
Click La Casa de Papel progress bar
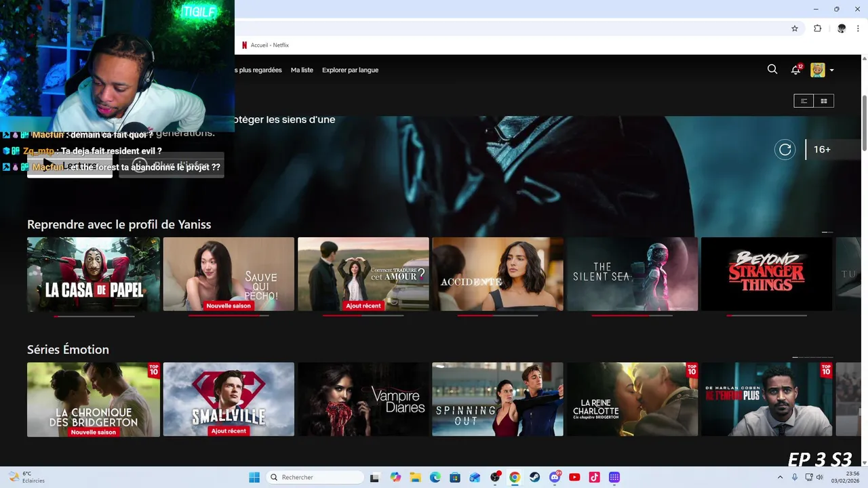tap(94, 316)
